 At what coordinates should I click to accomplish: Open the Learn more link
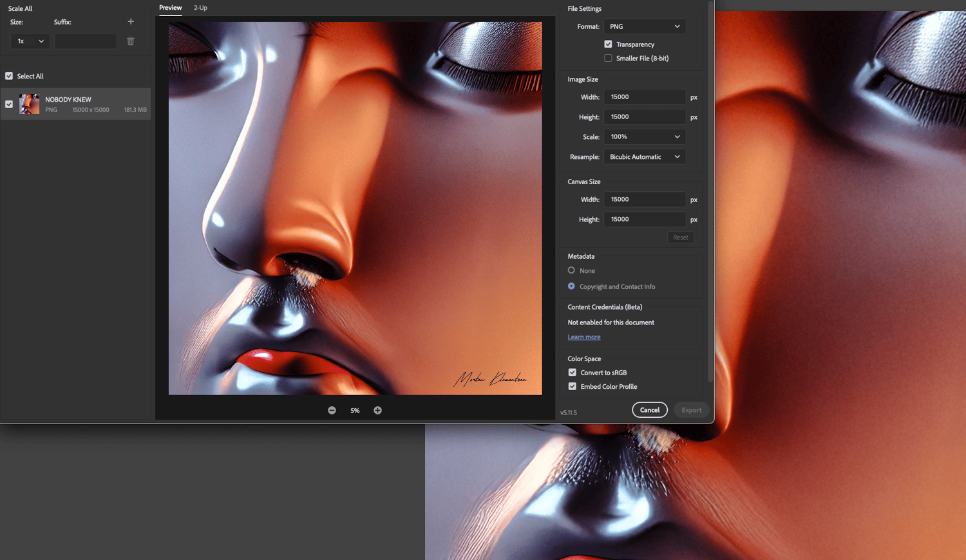(584, 337)
